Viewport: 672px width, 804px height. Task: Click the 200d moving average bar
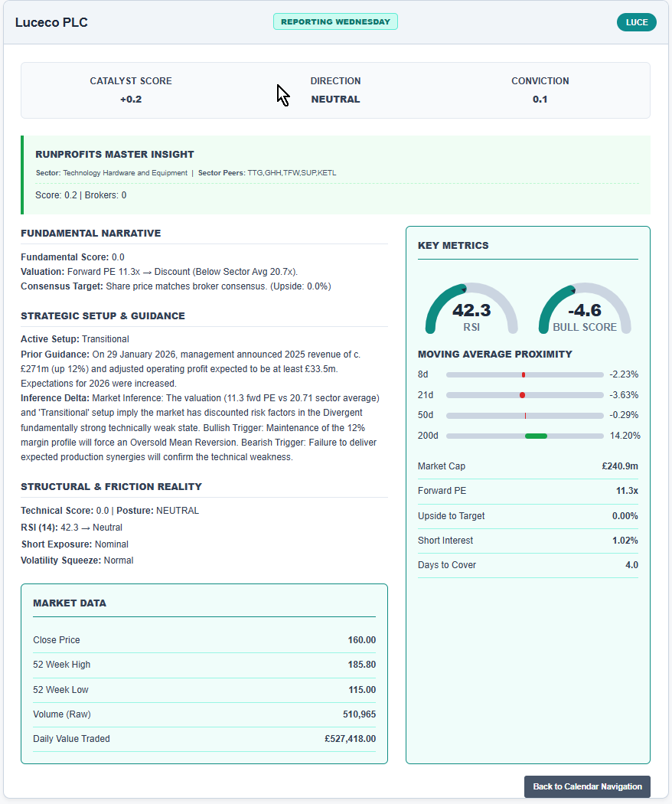[525, 436]
